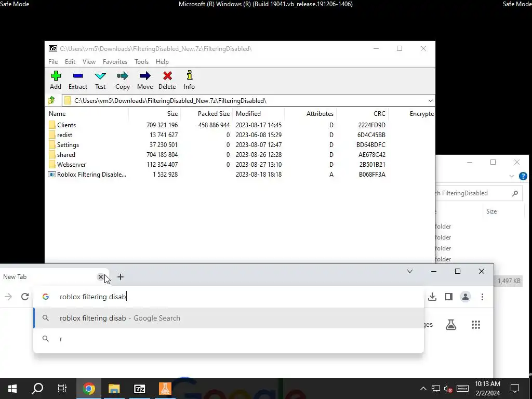
Task: Run the Test archive tool
Action: click(x=100, y=80)
